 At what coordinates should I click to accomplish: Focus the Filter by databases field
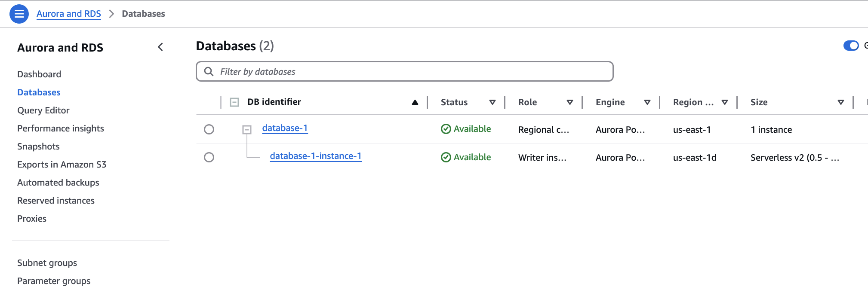tap(405, 71)
